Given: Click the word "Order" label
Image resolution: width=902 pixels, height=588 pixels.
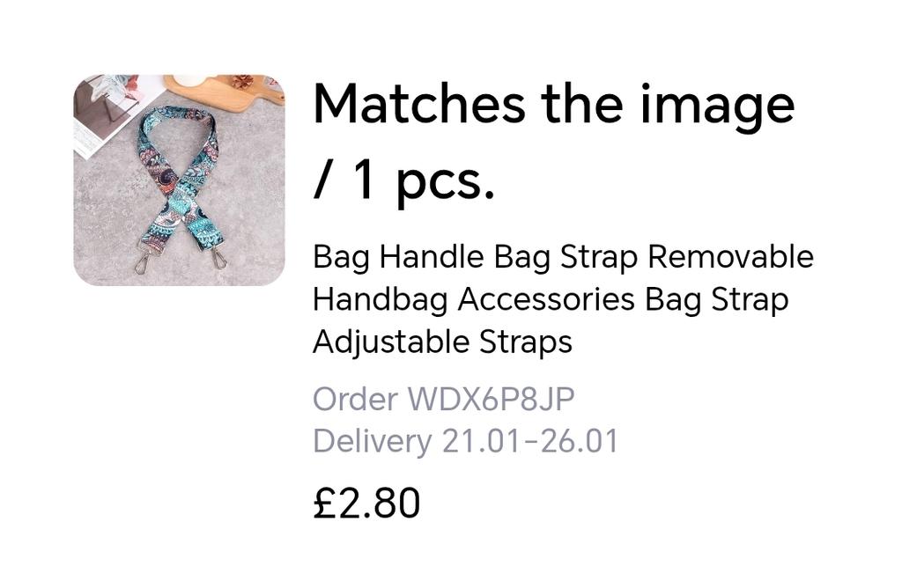Looking at the screenshot, I should pos(355,399).
